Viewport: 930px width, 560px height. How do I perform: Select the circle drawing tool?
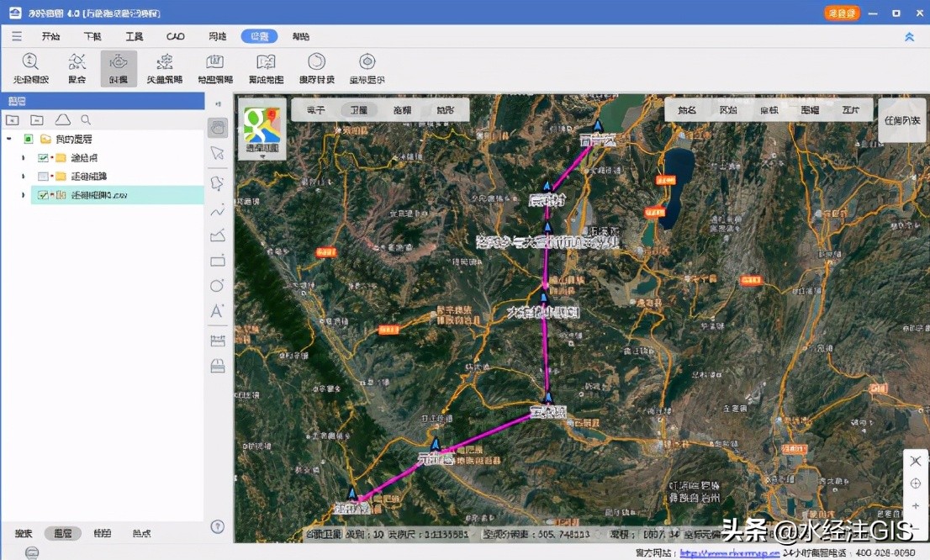click(x=218, y=285)
